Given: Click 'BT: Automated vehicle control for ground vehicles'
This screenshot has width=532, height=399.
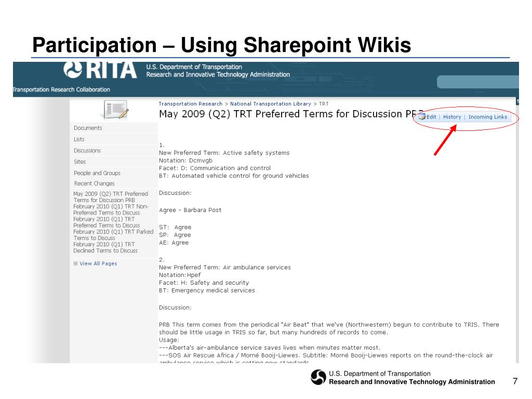Looking at the screenshot, I should (x=234, y=176).
